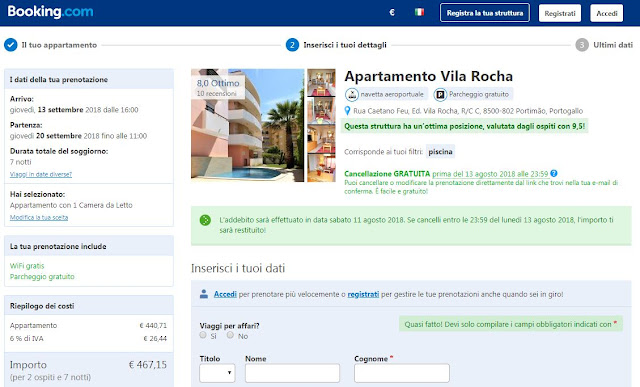Click the Inserisci i tuoi dati heading
The height and width of the screenshot is (387, 640).
238,268
